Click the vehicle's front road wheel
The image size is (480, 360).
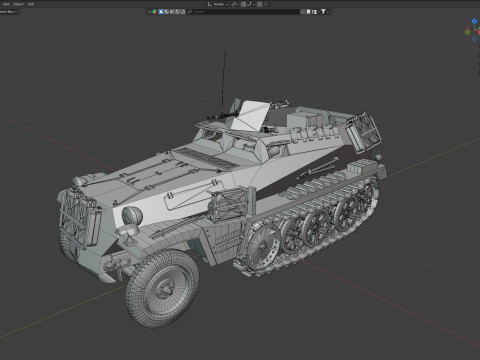click(x=162, y=288)
